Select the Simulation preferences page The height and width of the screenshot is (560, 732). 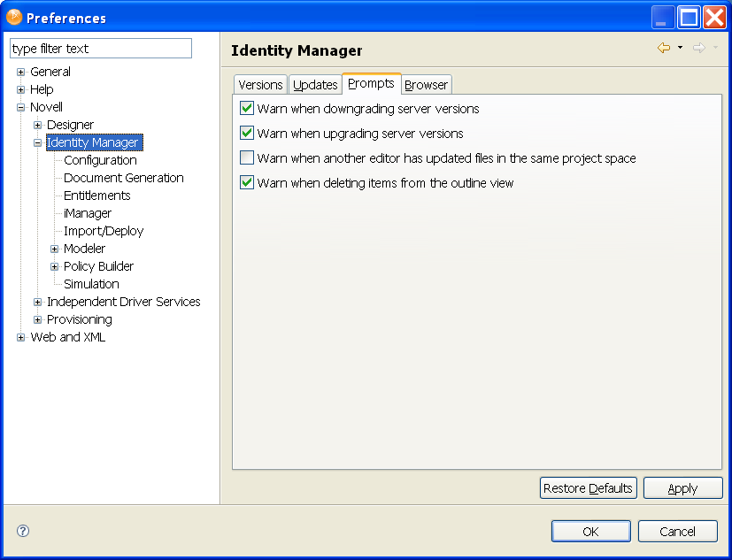point(91,284)
